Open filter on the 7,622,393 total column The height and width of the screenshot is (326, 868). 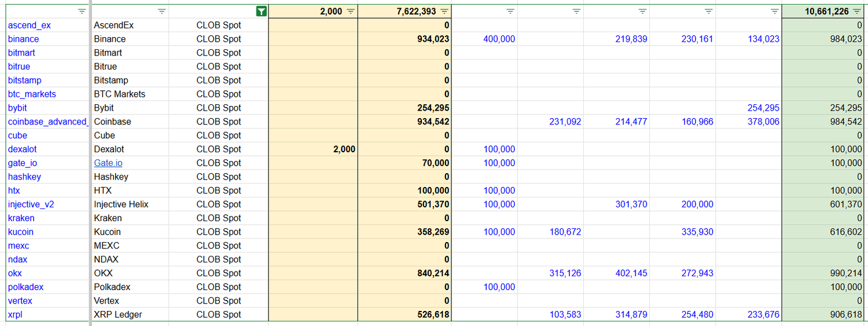pos(444,11)
